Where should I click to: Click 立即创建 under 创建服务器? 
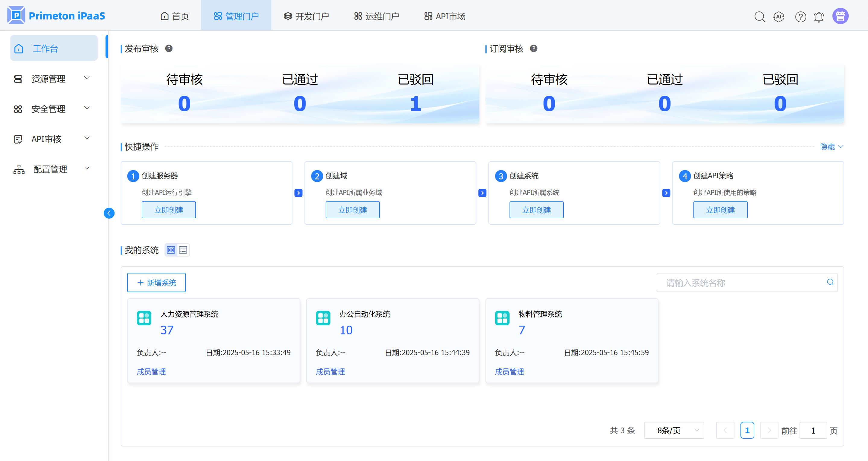[x=169, y=210]
